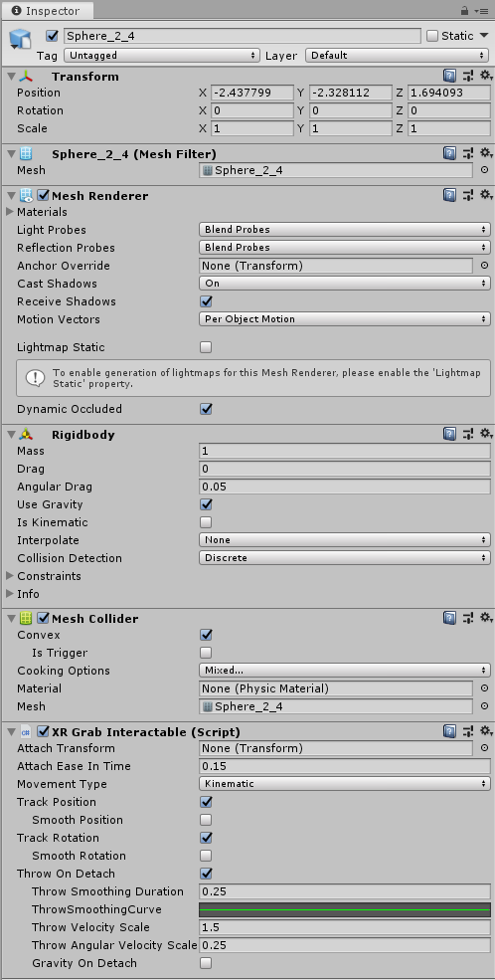This screenshot has height=980, width=495.
Task: Open the Mesh Renderer help icon
Action: point(449,196)
